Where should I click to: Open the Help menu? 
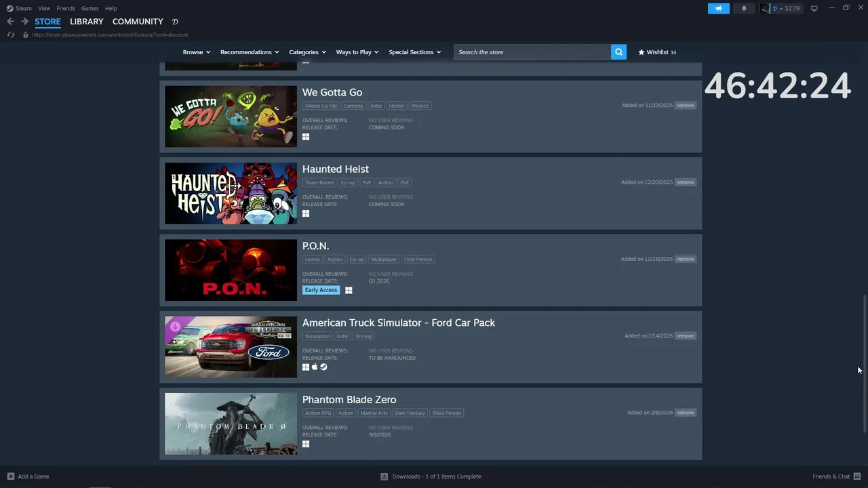point(111,8)
